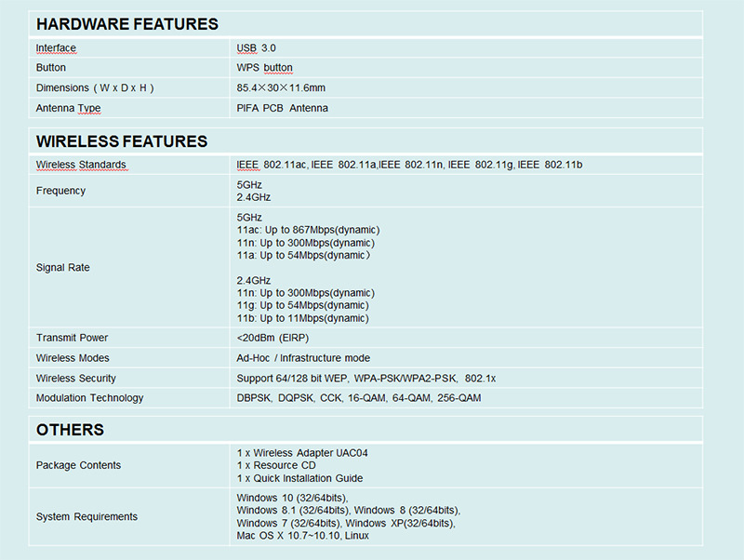Screen dimensions: 744x560
Task: Click the OTHERS section heading
Action: tap(70, 430)
